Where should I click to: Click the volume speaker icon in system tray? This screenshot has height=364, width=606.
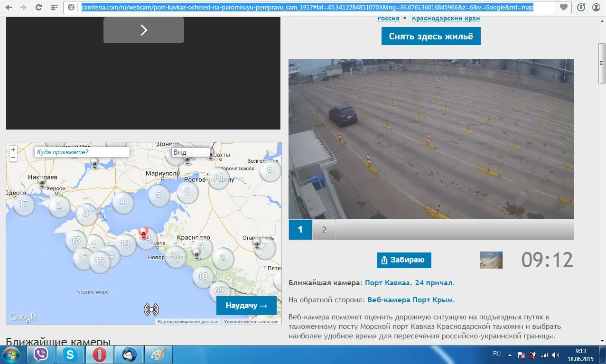point(555,355)
